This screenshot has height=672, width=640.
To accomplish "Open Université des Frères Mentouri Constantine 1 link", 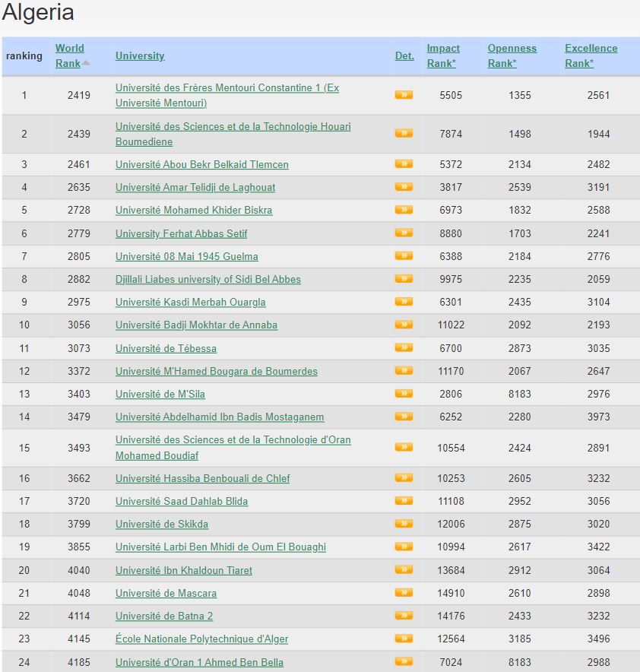I will click(227, 95).
